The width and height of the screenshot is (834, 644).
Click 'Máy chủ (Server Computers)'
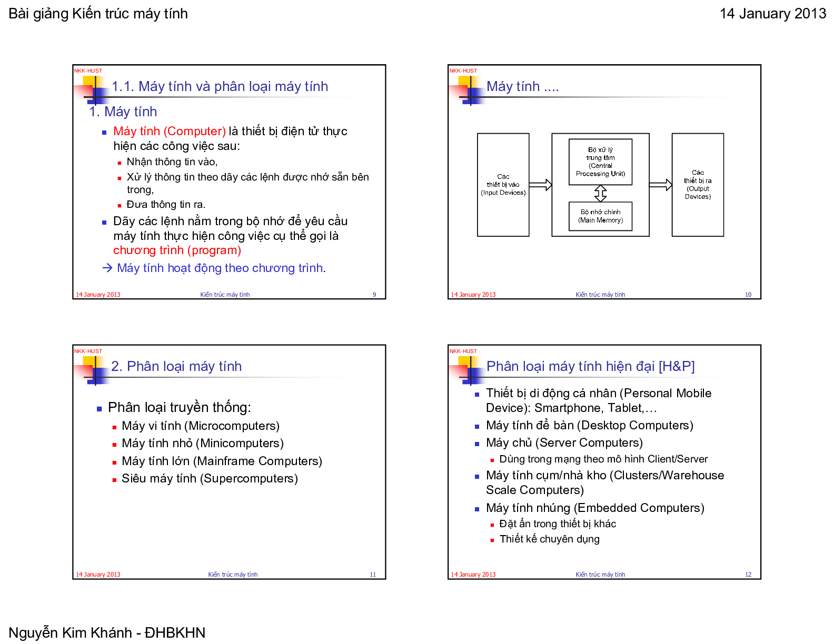pyautogui.click(x=564, y=442)
